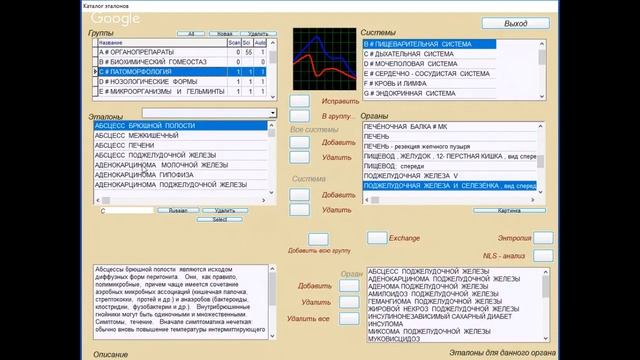Click the Scan column header
The image size is (640, 360).
[x=234, y=42]
